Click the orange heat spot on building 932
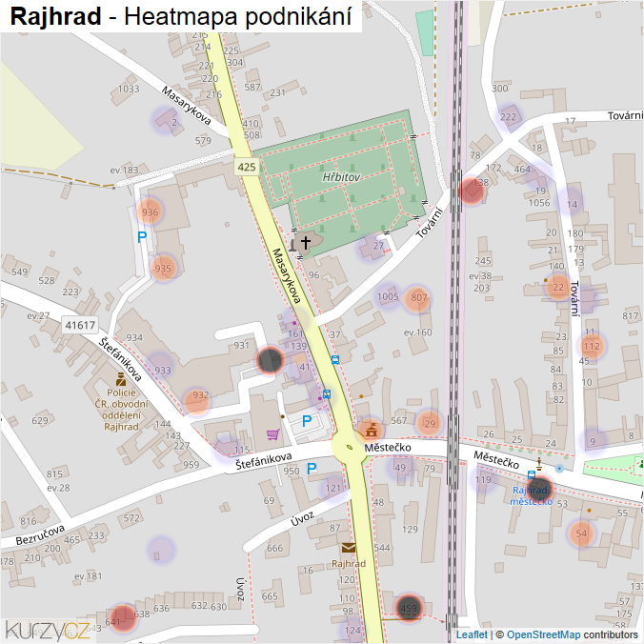Image resolution: width=644 pixels, height=644 pixels. pos(196,401)
